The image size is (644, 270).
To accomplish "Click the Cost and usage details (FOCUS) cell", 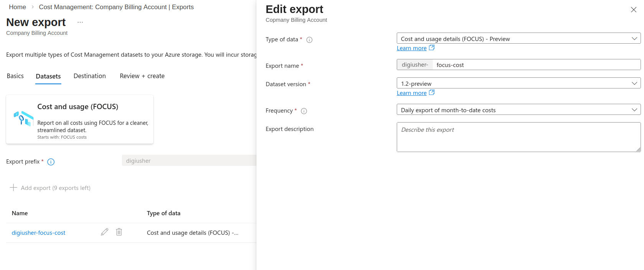I will click(x=192, y=233).
